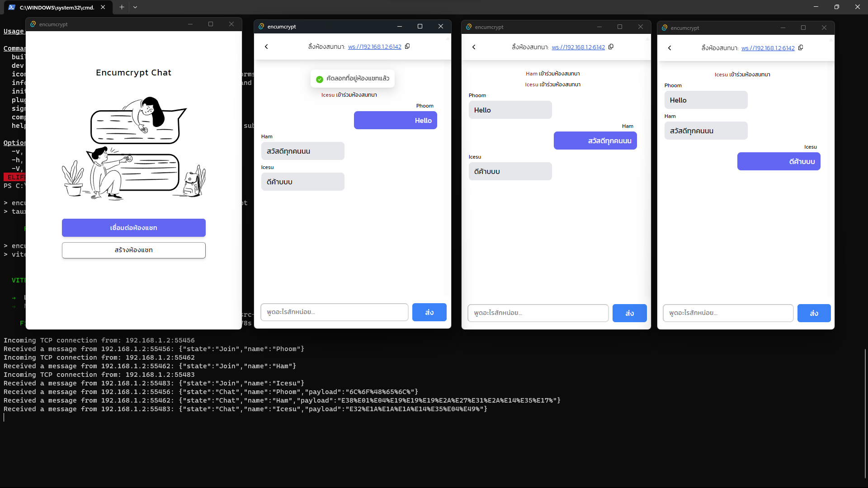
Task: Click back arrow in Phoom's chat window
Action: tap(266, 47)
